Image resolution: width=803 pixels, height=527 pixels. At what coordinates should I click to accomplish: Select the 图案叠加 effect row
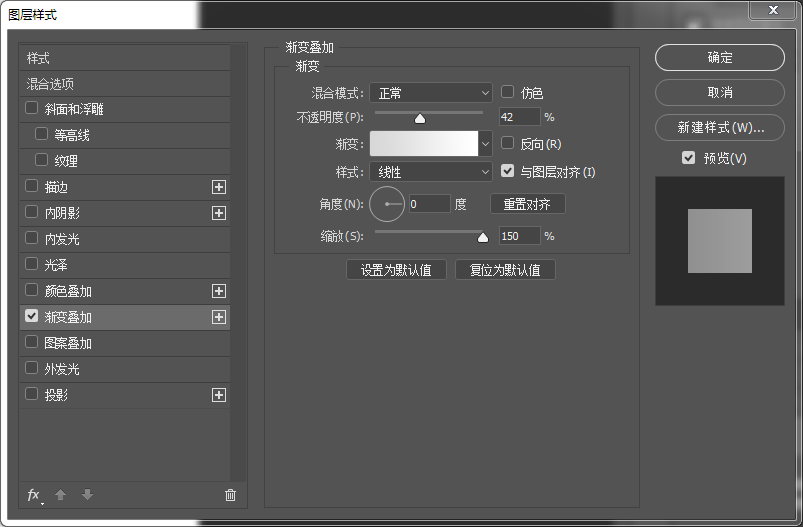[x=124, y=343]
